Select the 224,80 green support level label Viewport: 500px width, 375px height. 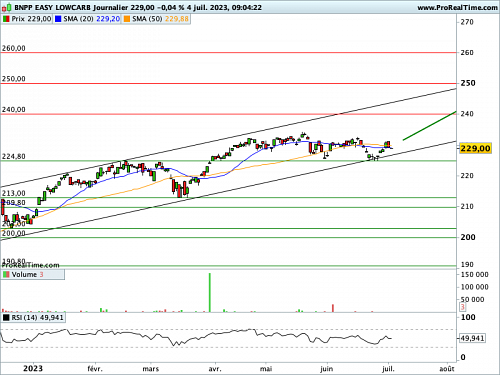tap(14, 156)
